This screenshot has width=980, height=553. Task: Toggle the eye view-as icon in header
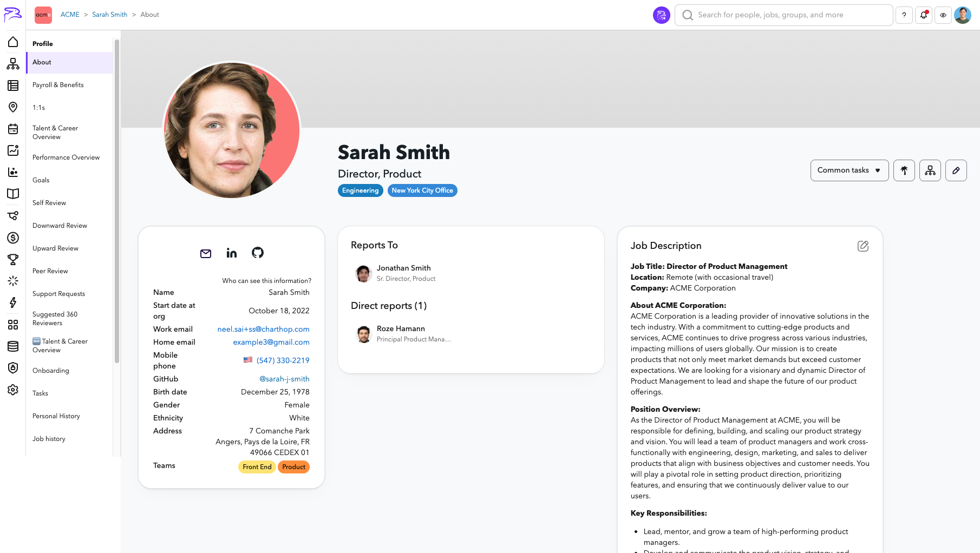tap(943, 15)
